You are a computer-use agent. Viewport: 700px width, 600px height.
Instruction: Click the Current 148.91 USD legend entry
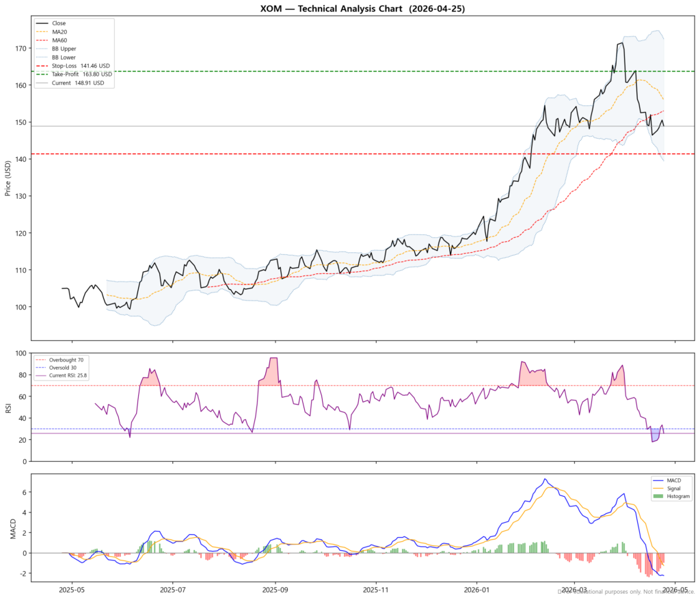point(78,83)
